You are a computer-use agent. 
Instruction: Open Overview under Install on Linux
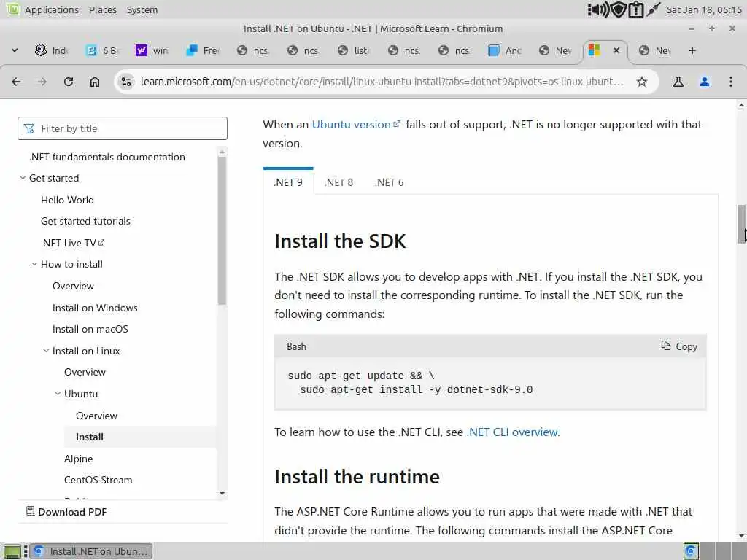(x=85, y=372)
